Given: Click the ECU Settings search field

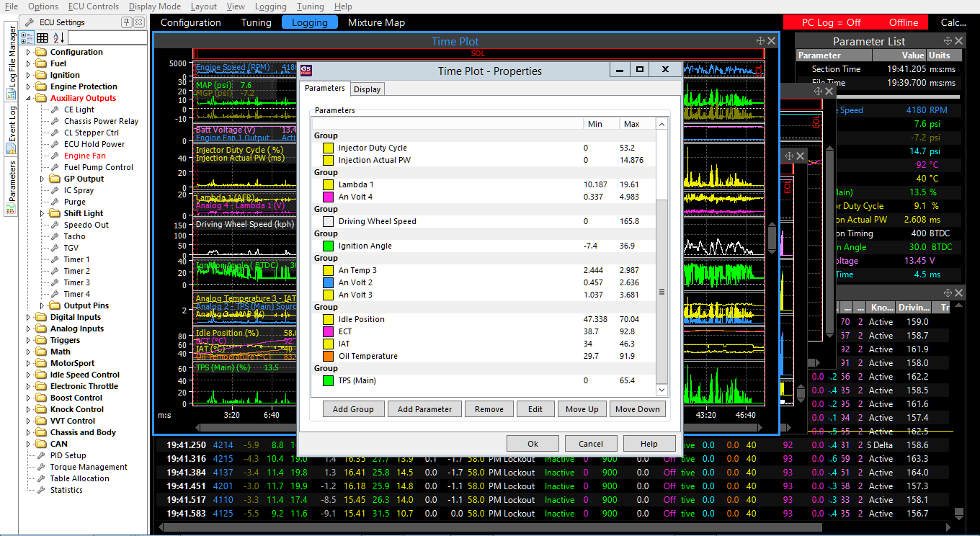Looking at the screenshot, I should [108, 37].
